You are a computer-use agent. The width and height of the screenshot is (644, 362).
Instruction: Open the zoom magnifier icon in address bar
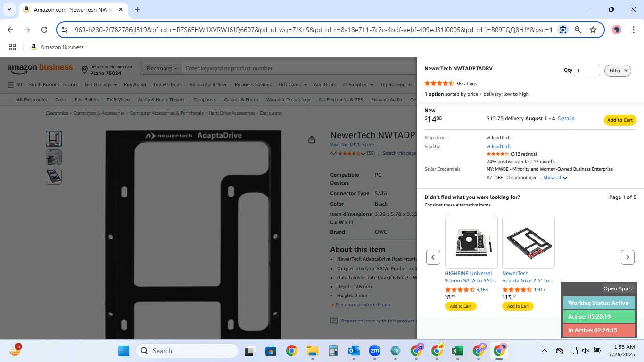(578, 30)
